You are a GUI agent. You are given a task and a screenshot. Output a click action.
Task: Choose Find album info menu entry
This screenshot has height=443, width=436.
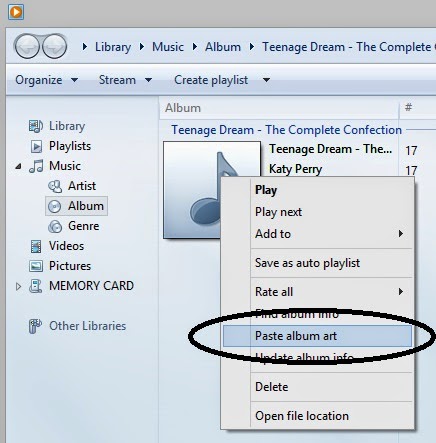click(317, 314)
